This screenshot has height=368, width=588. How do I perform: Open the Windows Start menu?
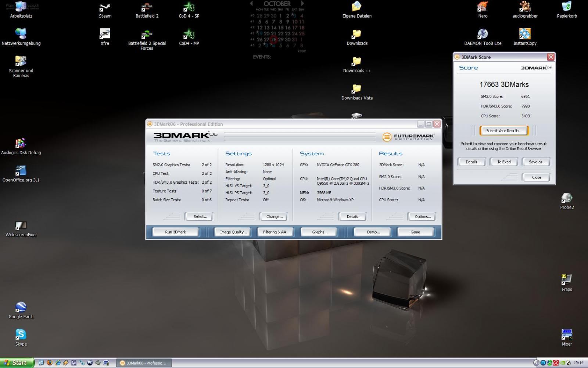[x=17, y=362]
